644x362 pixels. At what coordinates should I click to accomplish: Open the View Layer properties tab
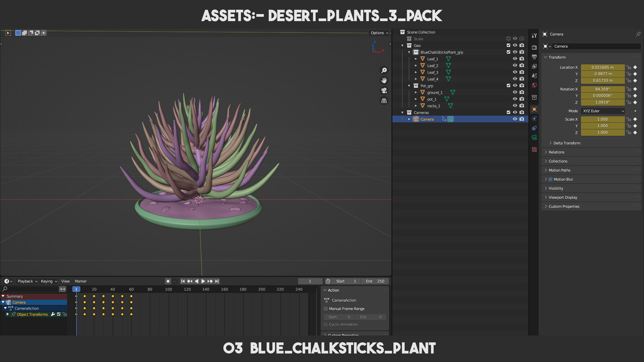pyautogui.click(x=534, y=66)
